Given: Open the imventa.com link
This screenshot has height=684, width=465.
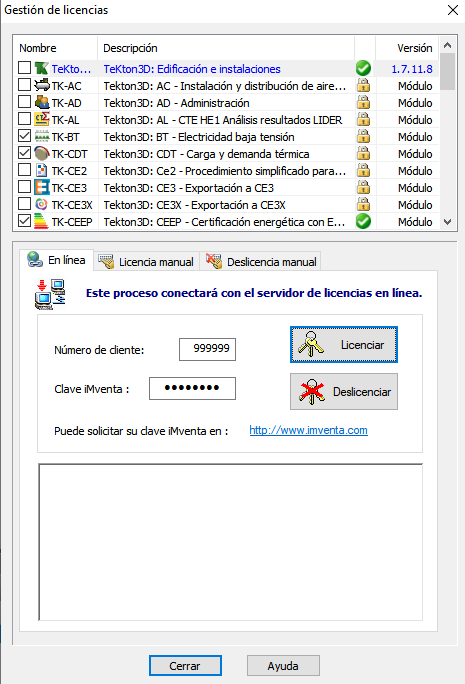Looking at the screenshot, I should point(308,430).
